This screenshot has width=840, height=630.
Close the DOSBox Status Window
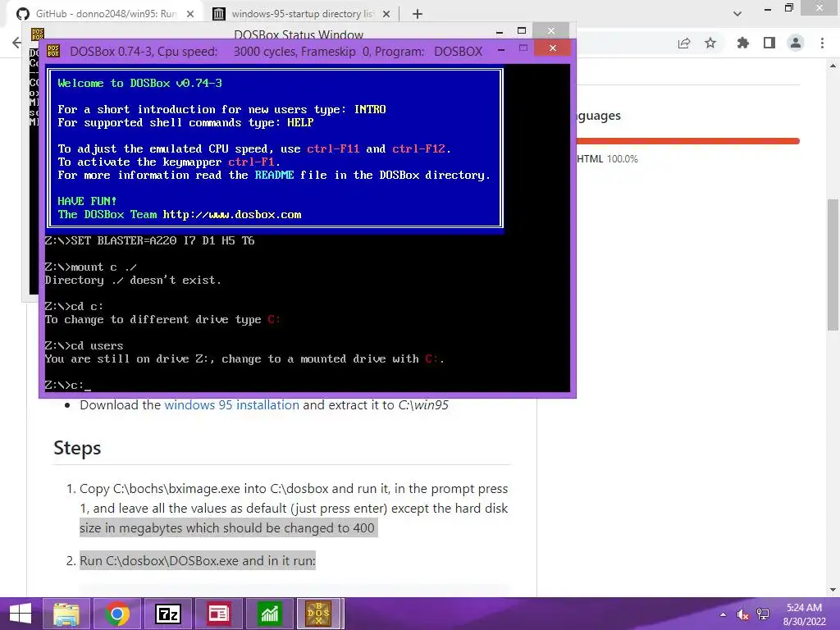point(551,31)
